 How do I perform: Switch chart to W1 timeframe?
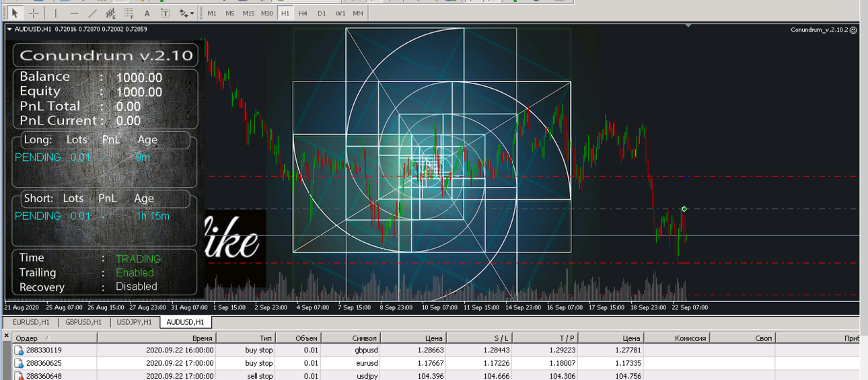pyautogui.click(x=340, y=13)
